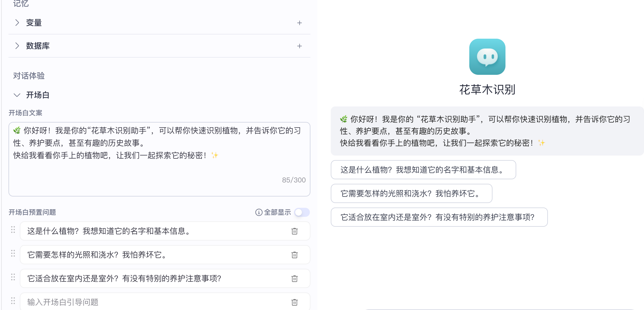644x310 pixels.
Task: Click suggested question about 光照和浇水 in preview
Action: pyautogui.click(x=411, y=193)
